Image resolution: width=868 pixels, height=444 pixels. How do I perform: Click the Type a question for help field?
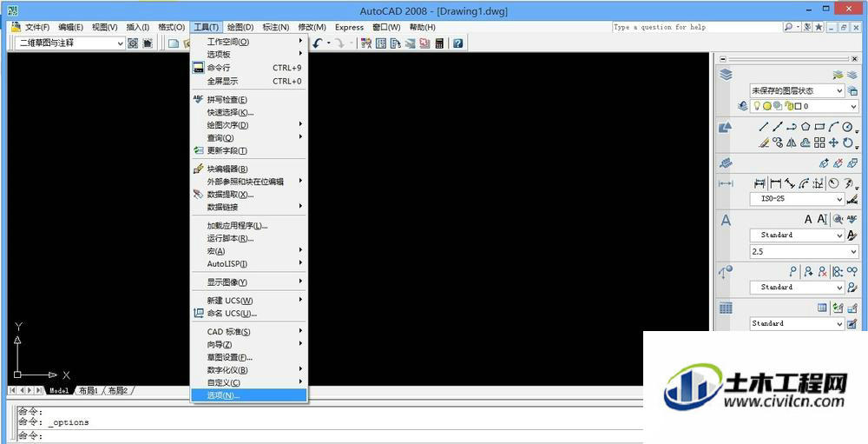696,27
